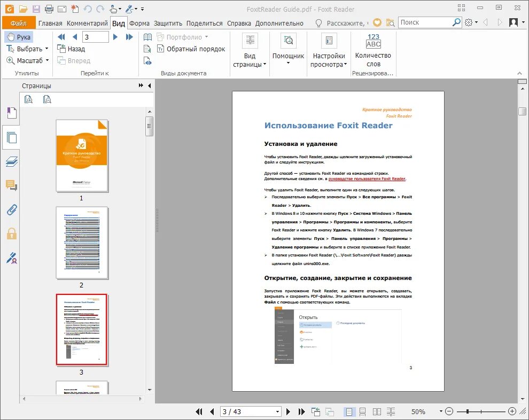Screen dimensions: 529x420
Task: Switch to the Комментарий tab
Action: click(87, 24)
